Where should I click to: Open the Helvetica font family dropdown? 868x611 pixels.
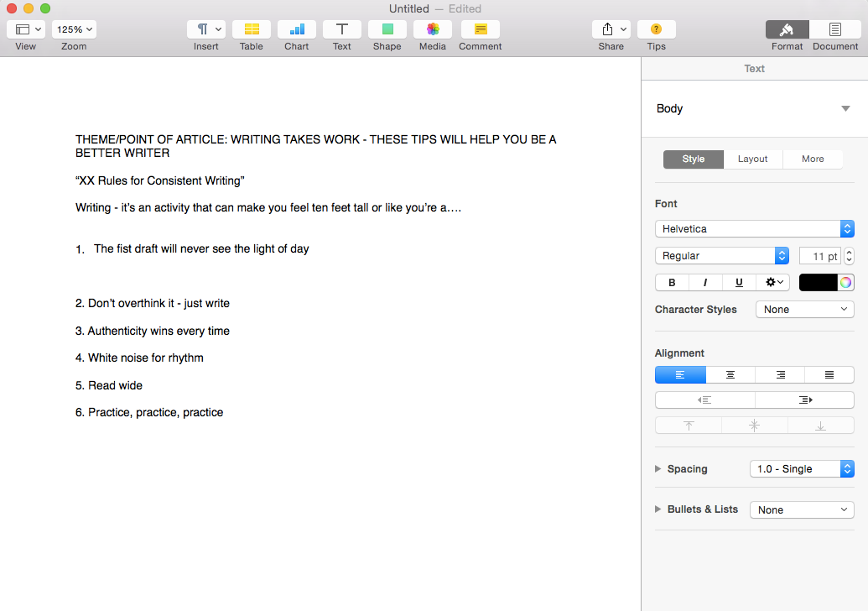755,229
